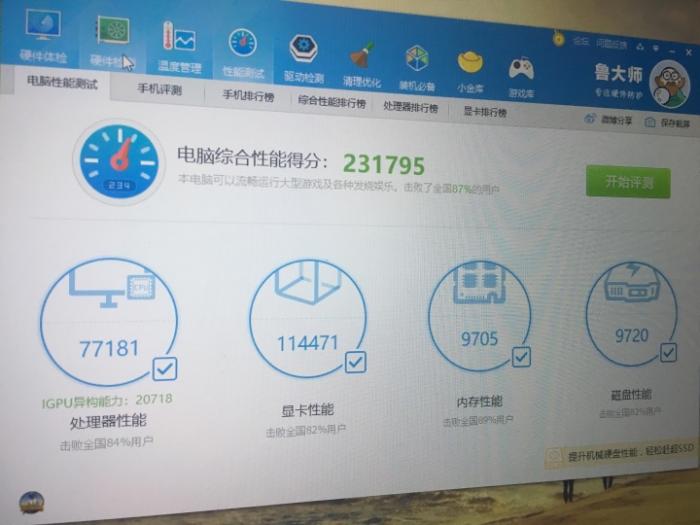Screen dimensions: 700x525
Task: Select the 处理器排行榜 tab
Action: coord(410,107)
